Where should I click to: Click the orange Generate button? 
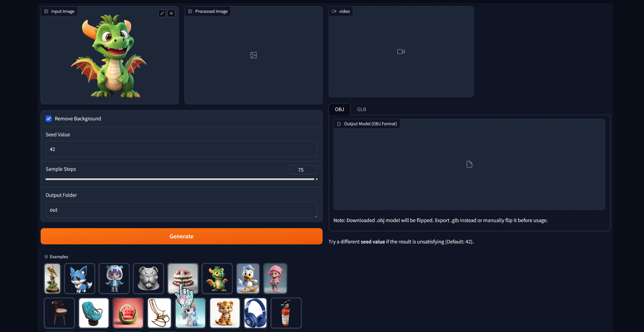coord(181,236)
